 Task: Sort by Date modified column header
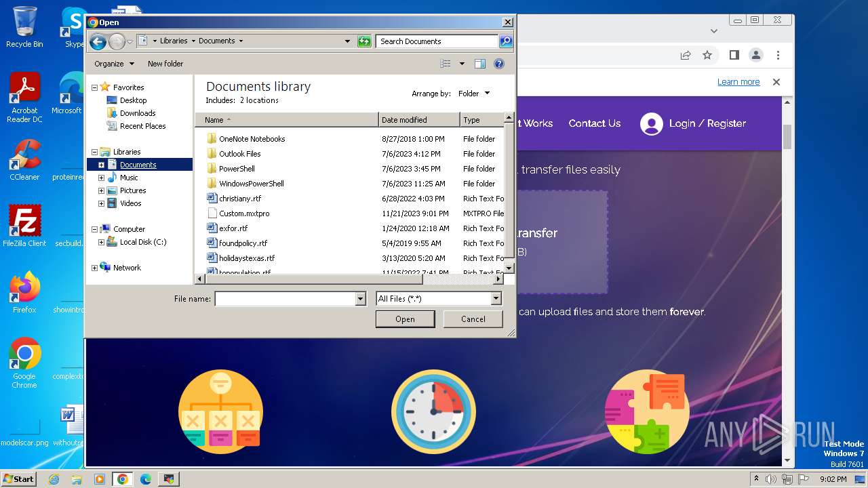click(x=419, y=120)
